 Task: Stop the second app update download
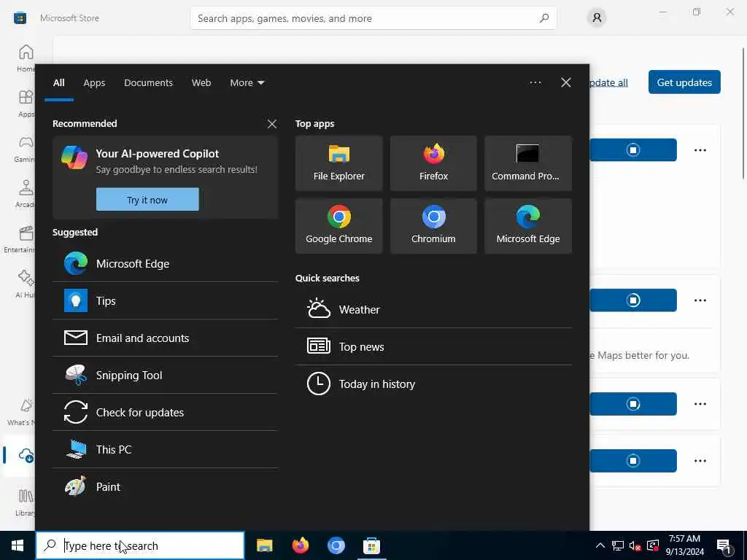(633, 300)
